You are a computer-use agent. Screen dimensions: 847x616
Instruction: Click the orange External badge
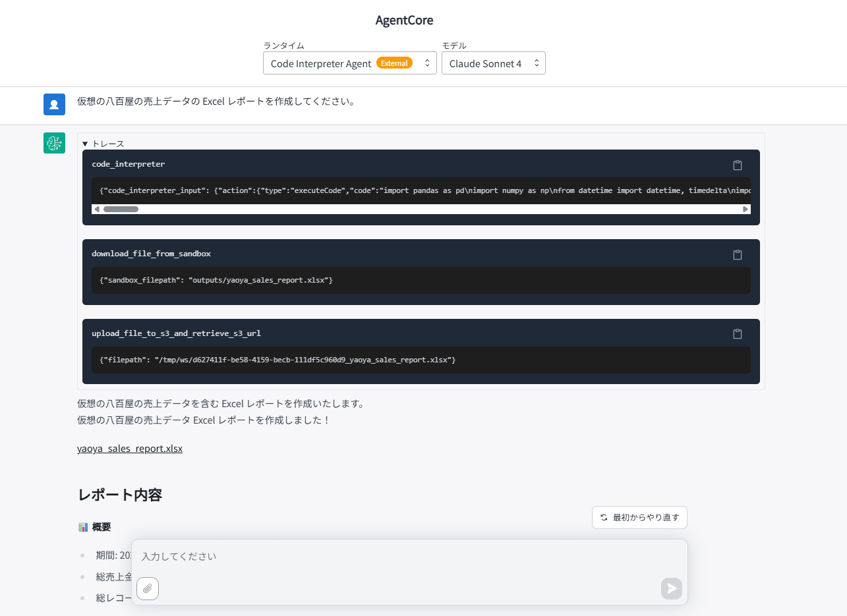pos(394,63)
